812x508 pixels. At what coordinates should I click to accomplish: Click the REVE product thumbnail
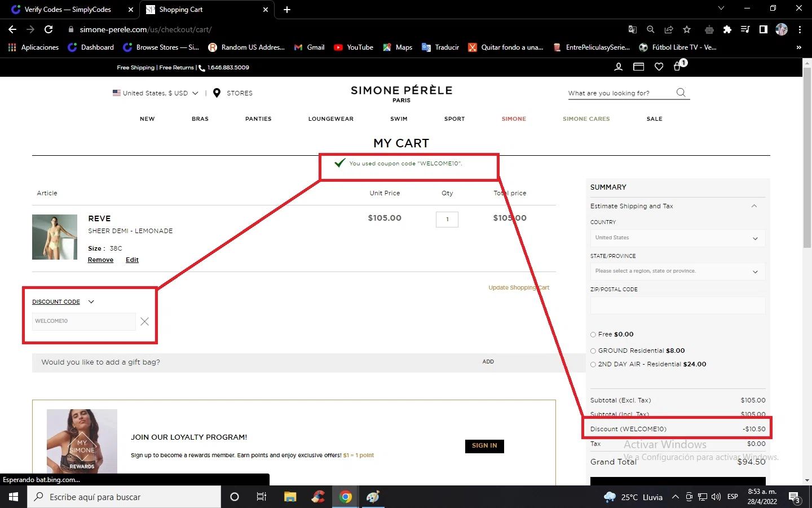55,237
